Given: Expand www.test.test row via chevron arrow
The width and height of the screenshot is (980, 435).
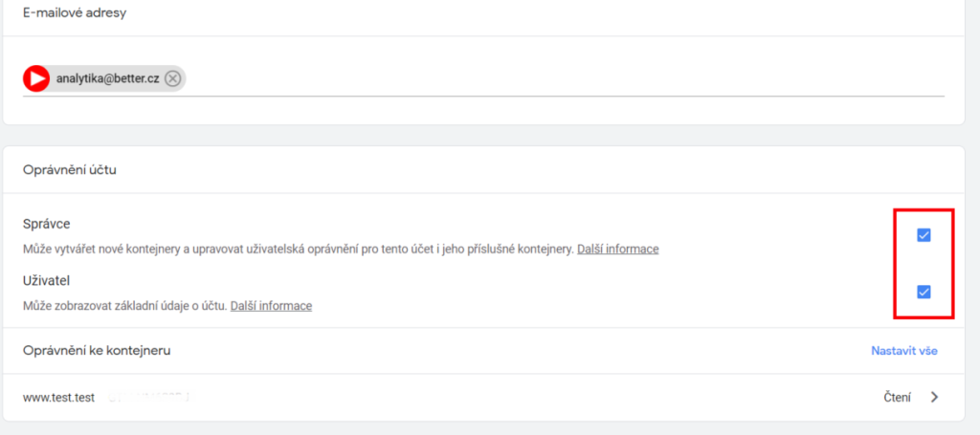Looking at the screenshot, I should pyautogui.click(x=934, y=397).
